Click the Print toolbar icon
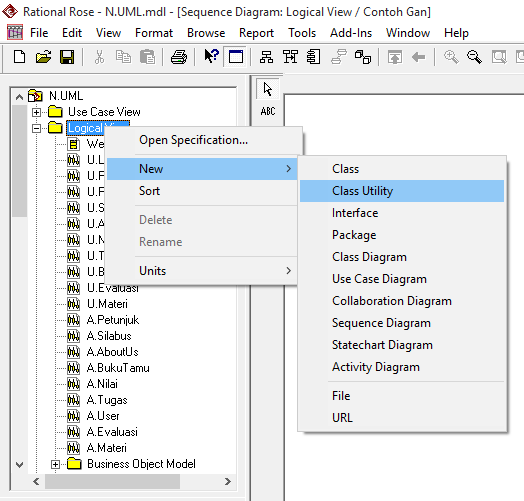 click(x=179, y=57)
